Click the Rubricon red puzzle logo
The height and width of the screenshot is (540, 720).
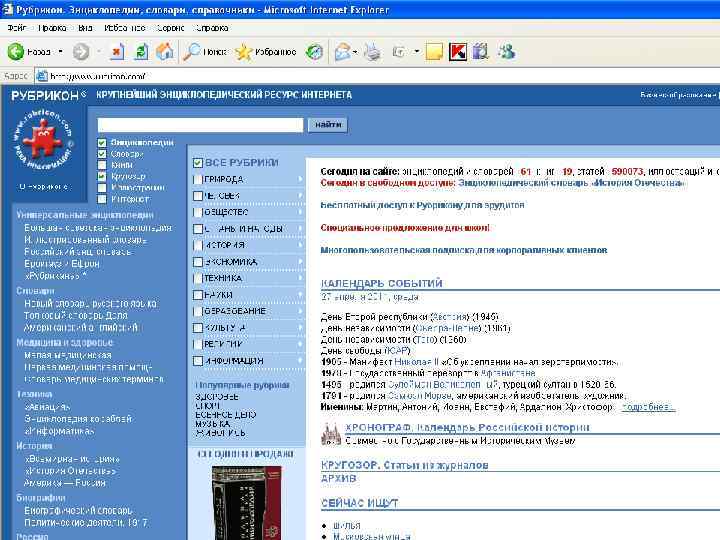coord(43,140)
